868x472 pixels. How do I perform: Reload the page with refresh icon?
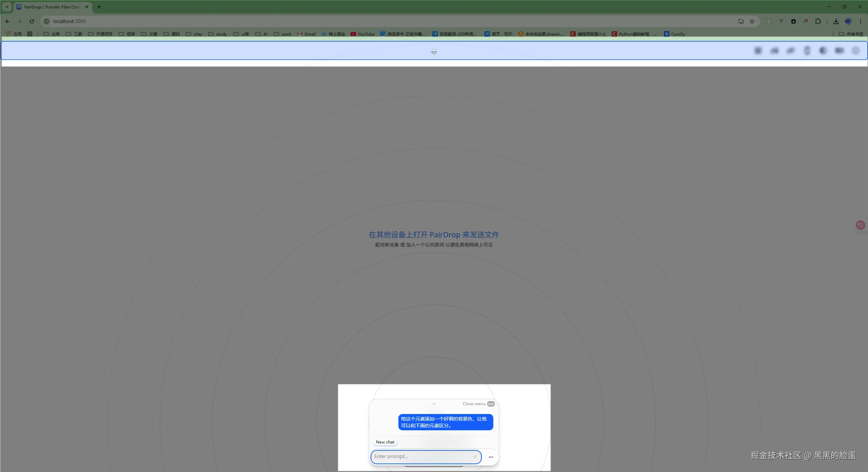point(32,21)
